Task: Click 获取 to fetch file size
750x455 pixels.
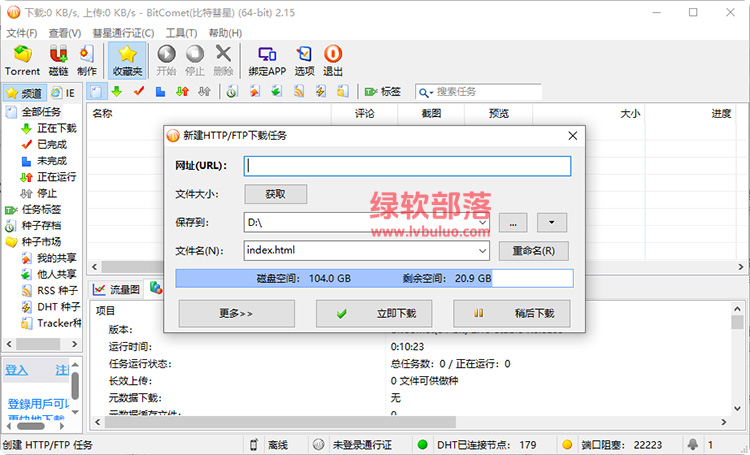Action: [276, 194]
